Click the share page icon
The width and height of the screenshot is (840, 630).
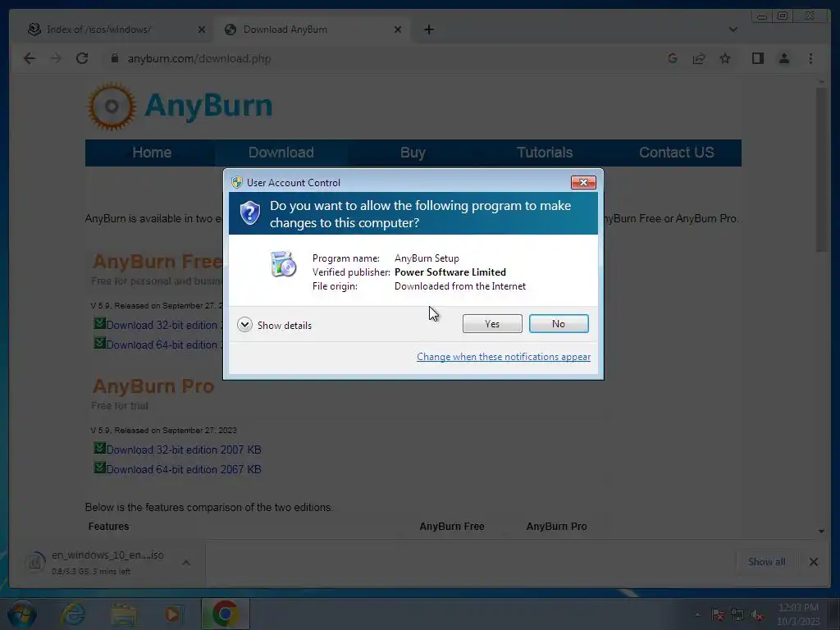[x=699, y=58]
